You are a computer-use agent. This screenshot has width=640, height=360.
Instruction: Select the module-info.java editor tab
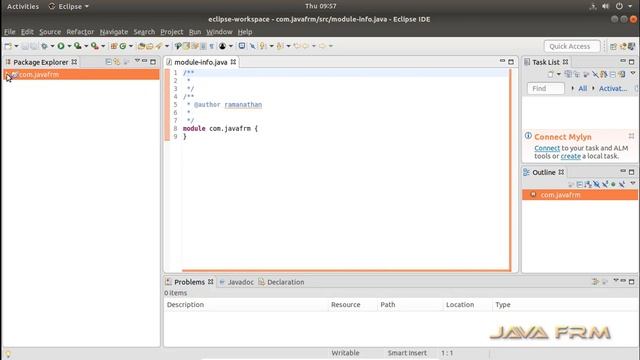click(x=200, y=62)
